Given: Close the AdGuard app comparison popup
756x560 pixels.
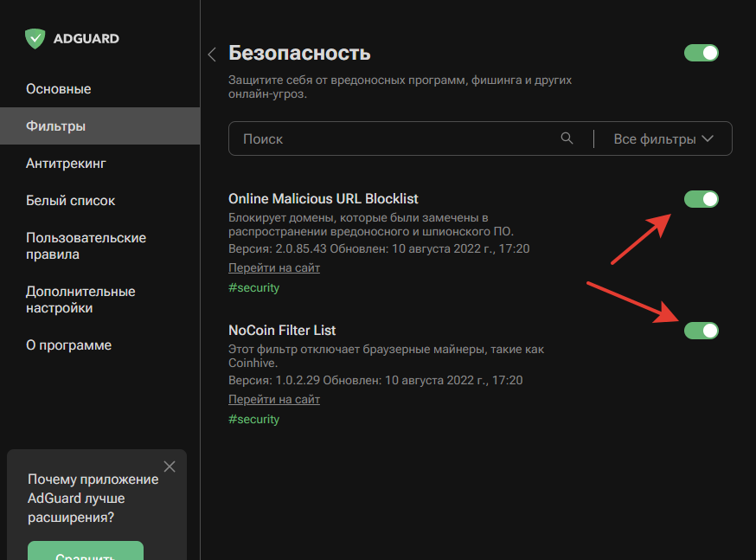Looking at the screenshot, I should point(170,467).
